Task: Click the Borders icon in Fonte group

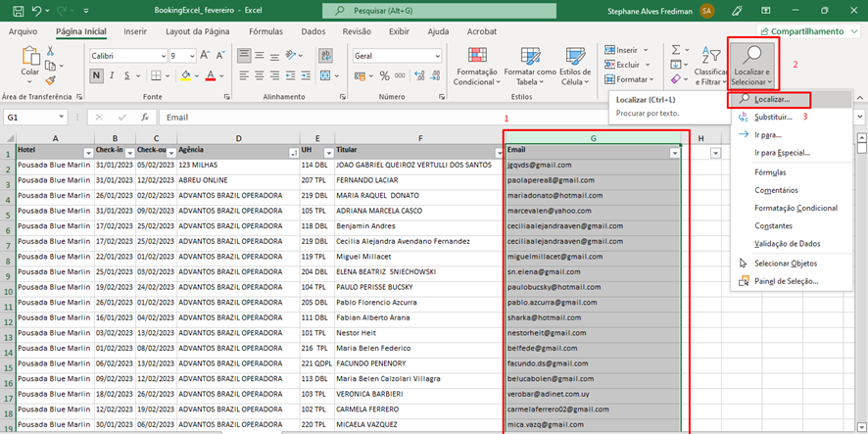Action: tap(155, 76)
